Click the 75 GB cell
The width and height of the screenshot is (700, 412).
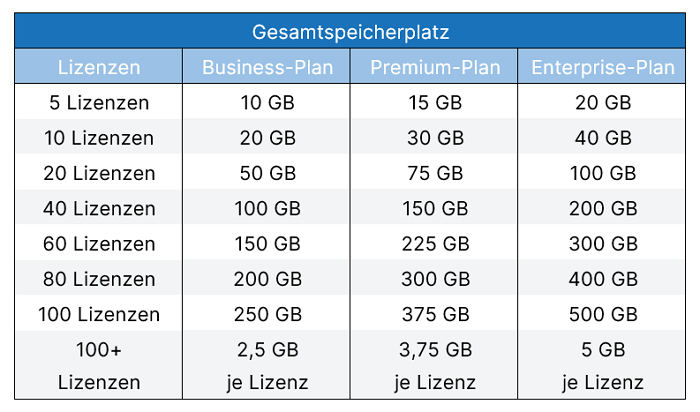(x=435, y=174)
